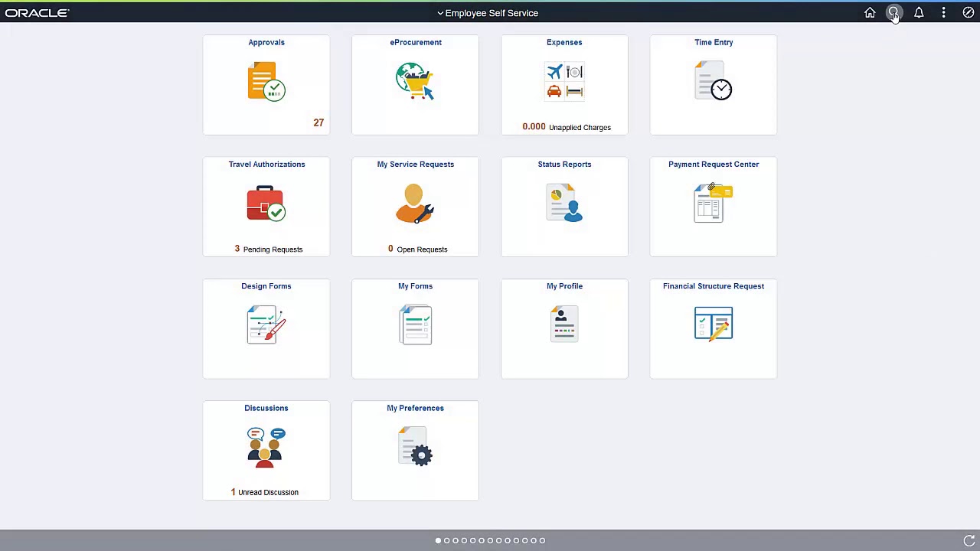Open the My Service Requests wrench icon
This screenshot has height=551, width=980.
pyautogui.click(x=415, y=203)
